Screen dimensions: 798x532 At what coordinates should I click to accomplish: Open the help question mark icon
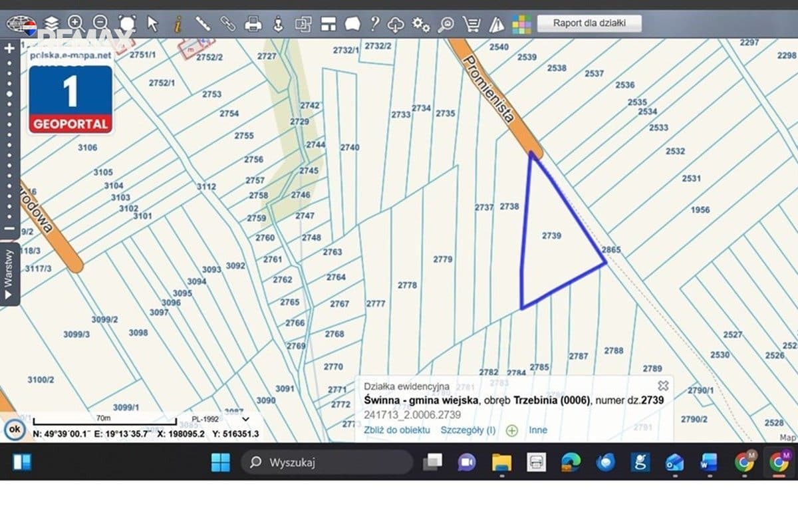coord(375,24)
